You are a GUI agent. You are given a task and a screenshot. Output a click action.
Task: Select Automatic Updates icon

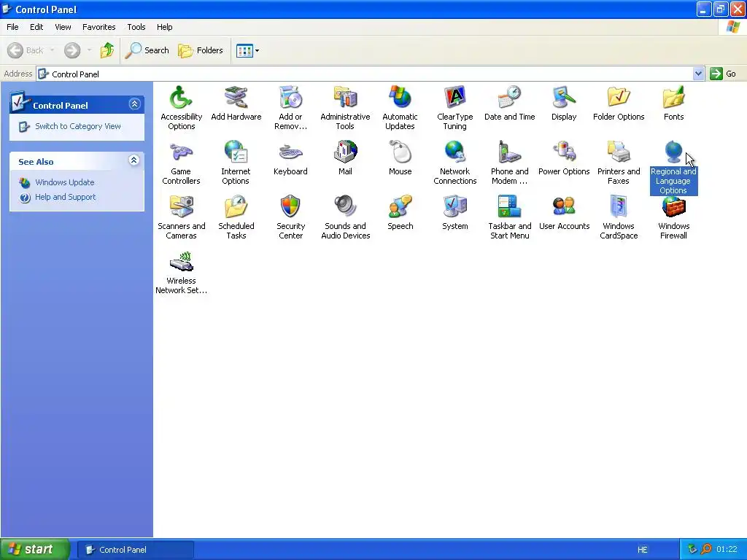click(x=400, y=98)
